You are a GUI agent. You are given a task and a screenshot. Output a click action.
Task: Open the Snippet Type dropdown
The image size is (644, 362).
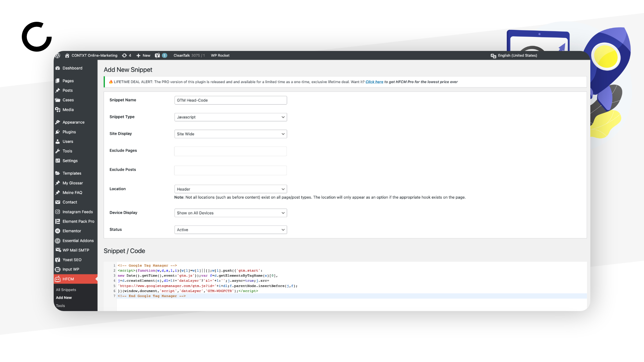231,117
